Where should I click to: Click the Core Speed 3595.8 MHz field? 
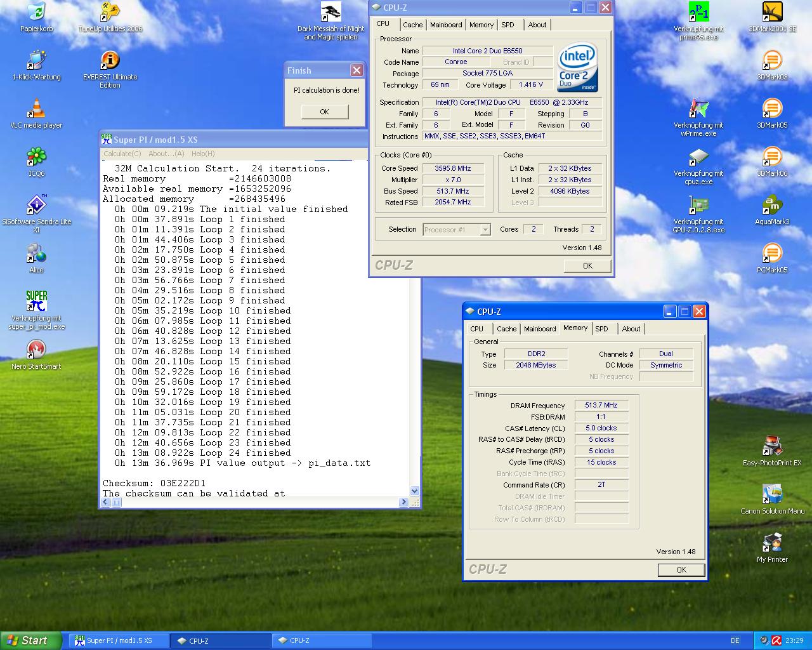click(x=453, y=168)
